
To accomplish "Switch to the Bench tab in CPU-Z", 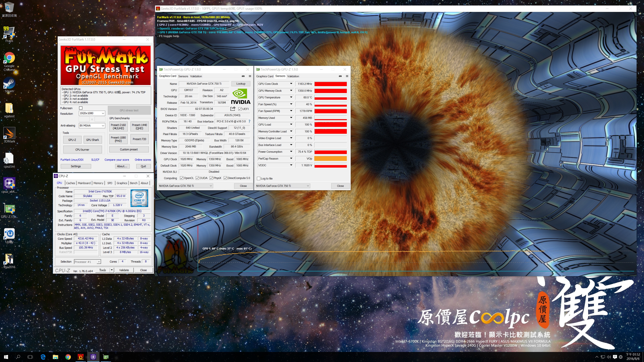I will tap(134, 183).
